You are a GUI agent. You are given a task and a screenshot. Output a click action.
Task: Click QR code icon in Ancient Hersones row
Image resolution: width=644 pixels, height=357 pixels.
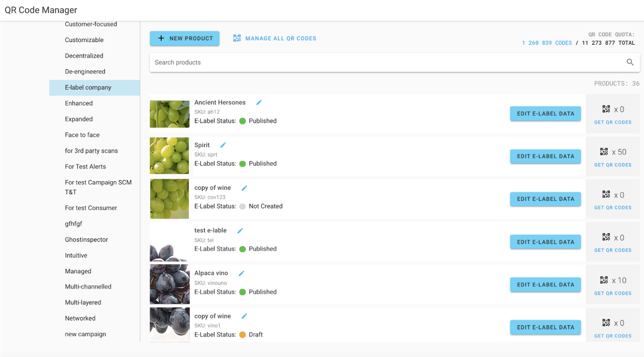coord(606,109)
